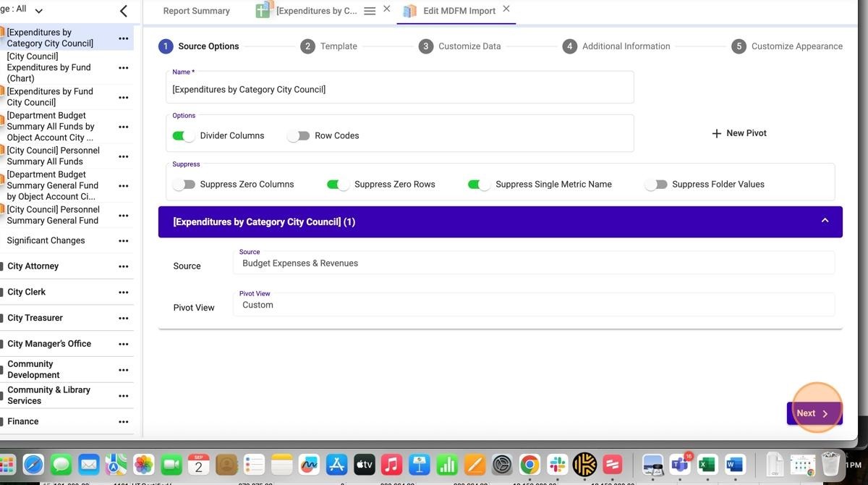Image resolution: width=868 pixels, height=485 pixels.
Task: Open options menu for Community Development
Action: tap(124, 370)
